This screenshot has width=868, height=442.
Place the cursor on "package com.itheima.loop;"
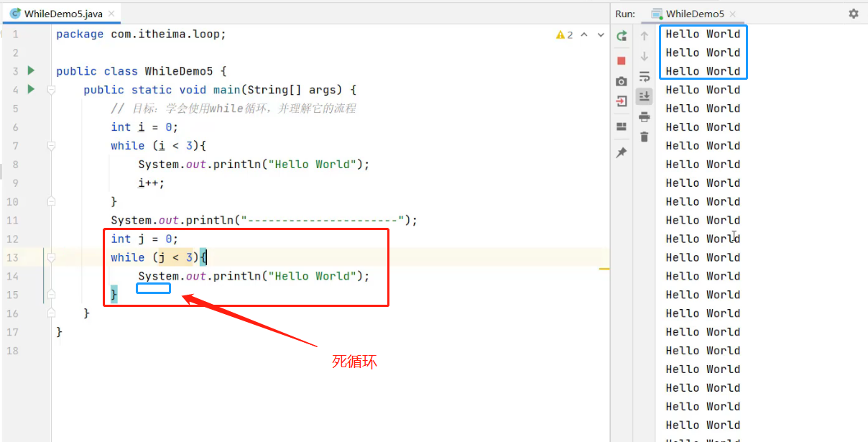141,34
